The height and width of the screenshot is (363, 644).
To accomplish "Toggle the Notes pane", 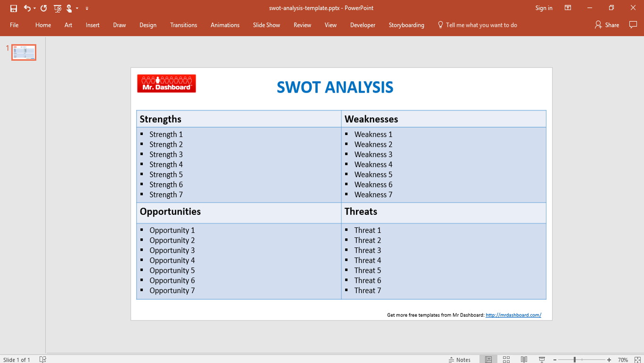I will tap(460, 360).
